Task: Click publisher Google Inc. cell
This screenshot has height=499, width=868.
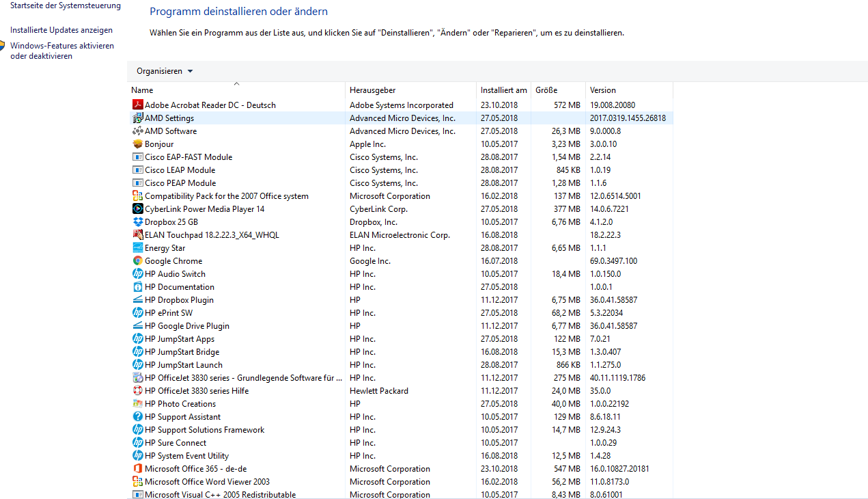Action: 370,261
